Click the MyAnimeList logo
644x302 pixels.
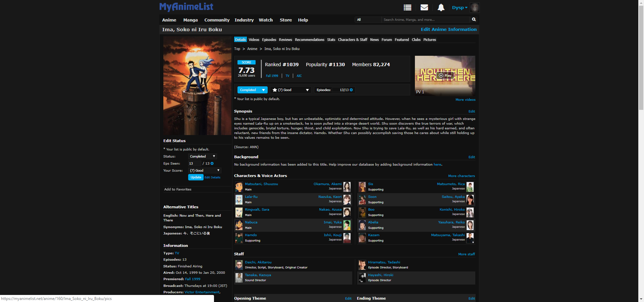tap(186, 7)
